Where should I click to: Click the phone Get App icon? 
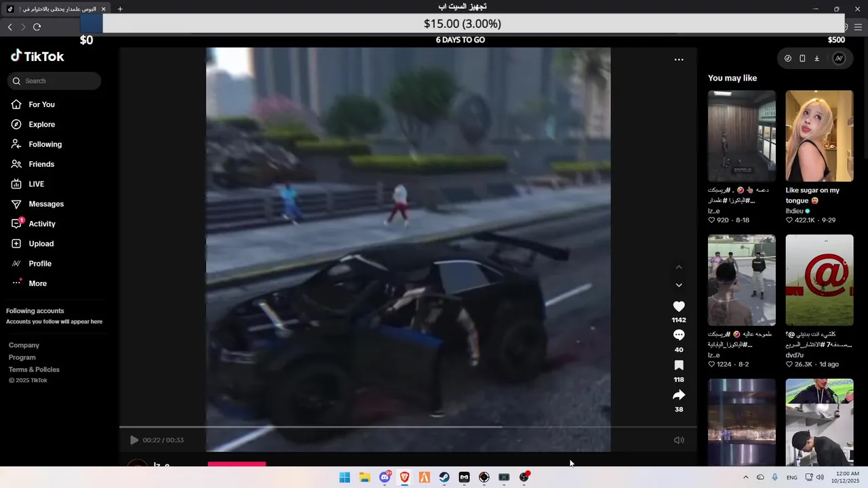coord(802,58)
